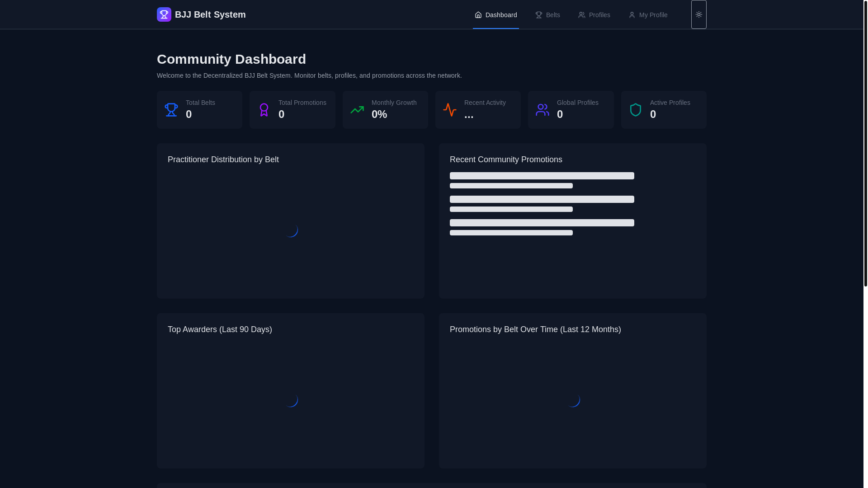Click Promotions by Belt Over Time title
This screenshot has height=488, width=868.
(x=535, y=329)
